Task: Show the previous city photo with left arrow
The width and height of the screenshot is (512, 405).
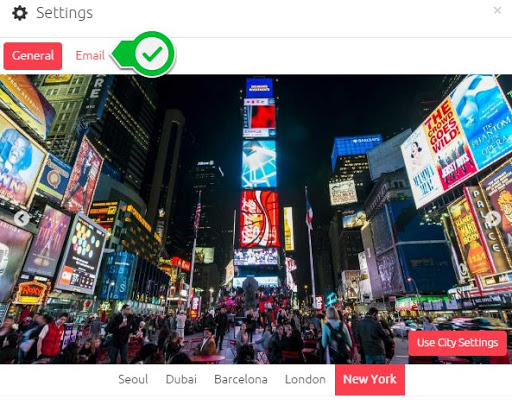Action: tap(22, 219)
